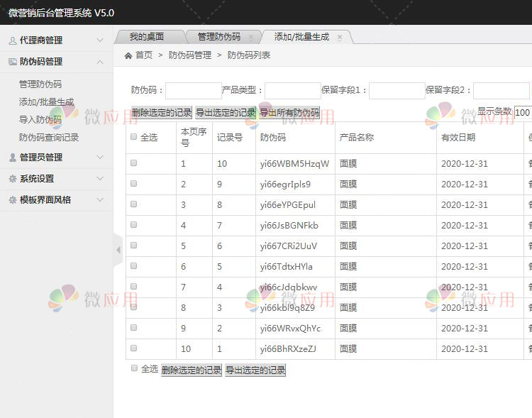Collapse the 防伪码管理 menu chevron
This screenshot has height=418, width=532.
tap(100, 62)
